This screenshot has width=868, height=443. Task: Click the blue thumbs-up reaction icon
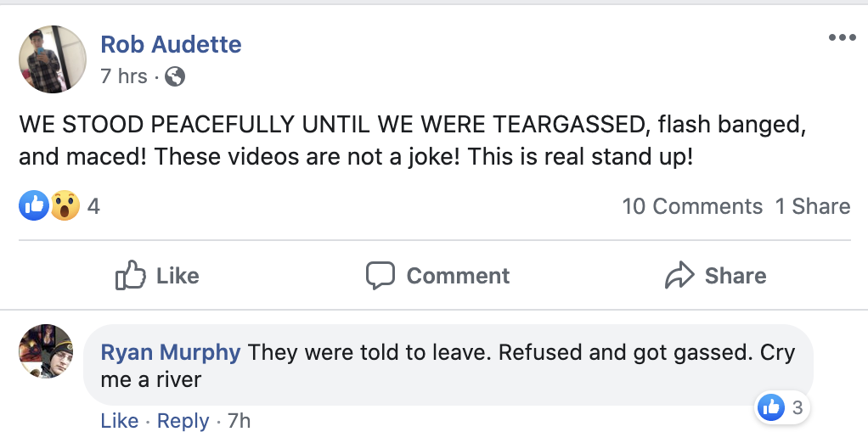[x=34, y=206]
